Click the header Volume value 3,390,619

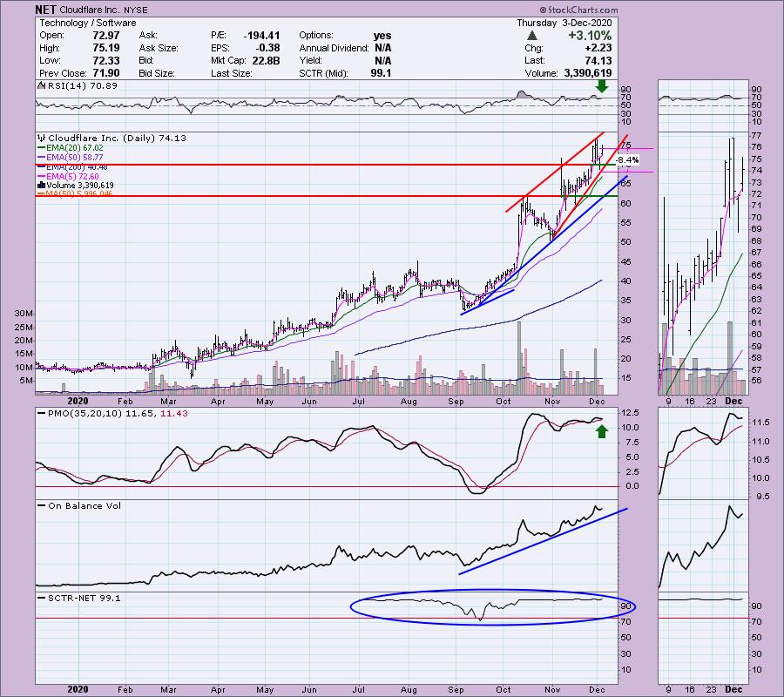point(587,73)
